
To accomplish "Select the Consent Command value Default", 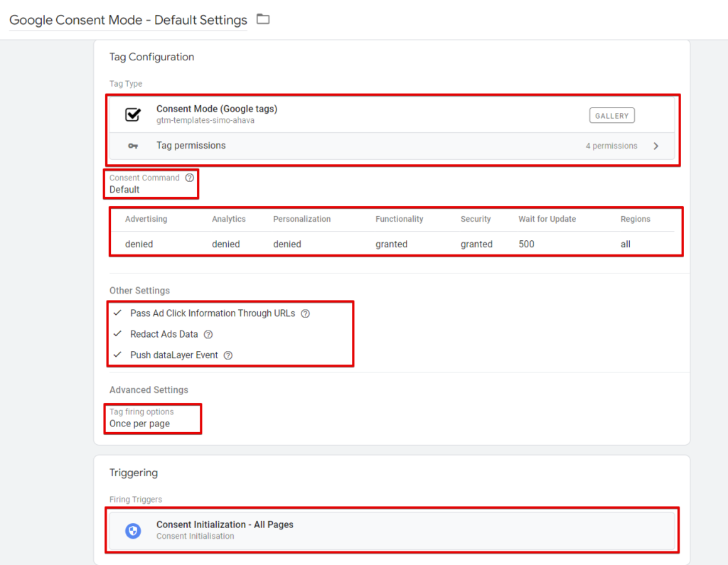I will pyautogui.click(x=124, y=190).
